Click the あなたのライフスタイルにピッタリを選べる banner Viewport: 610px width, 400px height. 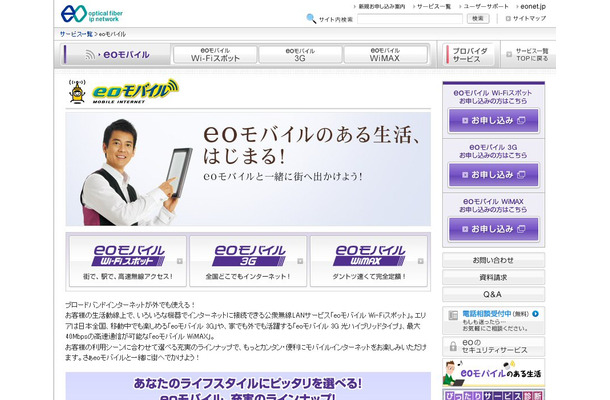coord(248,386)
